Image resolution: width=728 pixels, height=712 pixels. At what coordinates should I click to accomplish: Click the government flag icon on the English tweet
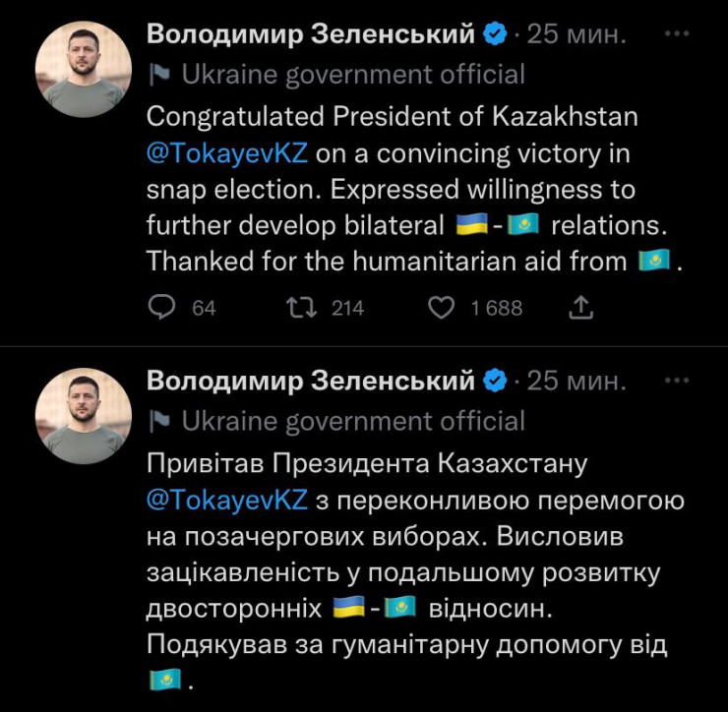[x=159, y=75]
